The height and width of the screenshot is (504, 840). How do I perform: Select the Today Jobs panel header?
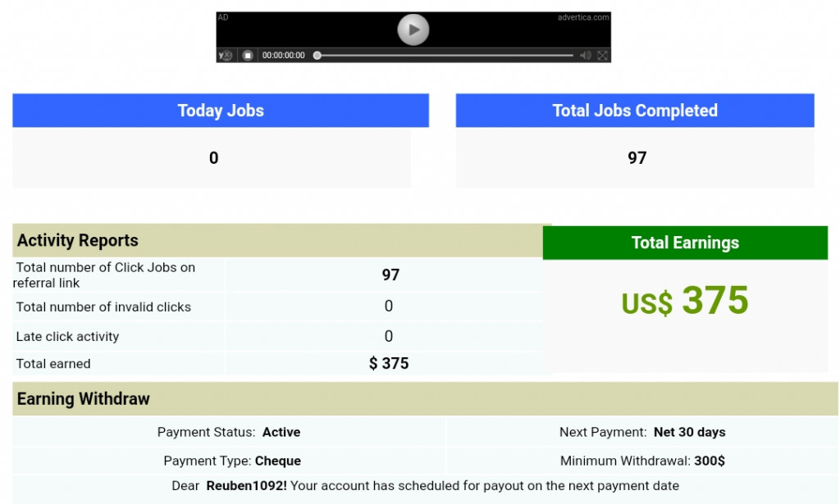220,111
